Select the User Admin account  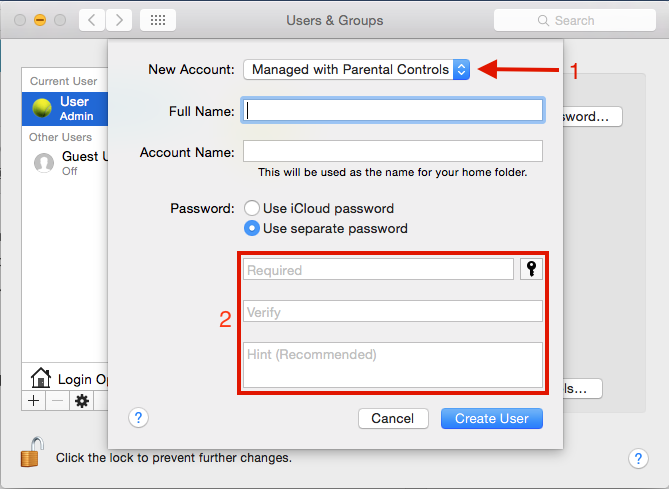pyautogui.click(x=65, y=109)
